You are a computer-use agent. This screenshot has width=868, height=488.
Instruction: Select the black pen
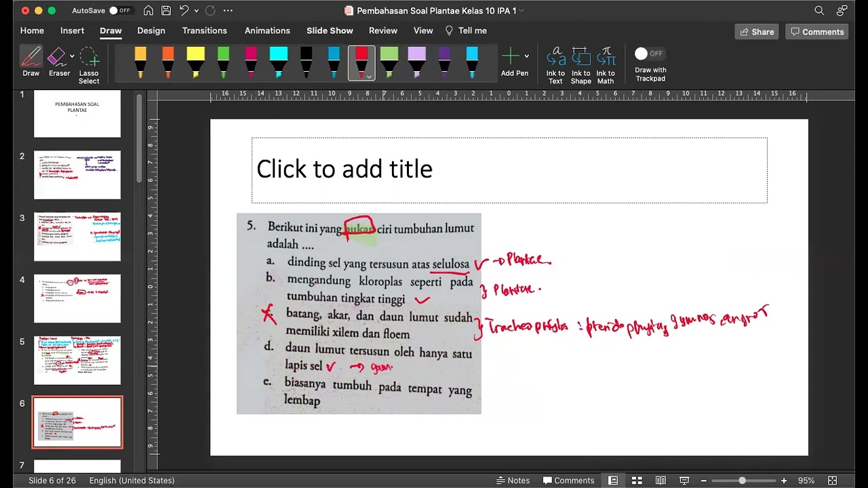pyautogui.click(x=307, y=62)
